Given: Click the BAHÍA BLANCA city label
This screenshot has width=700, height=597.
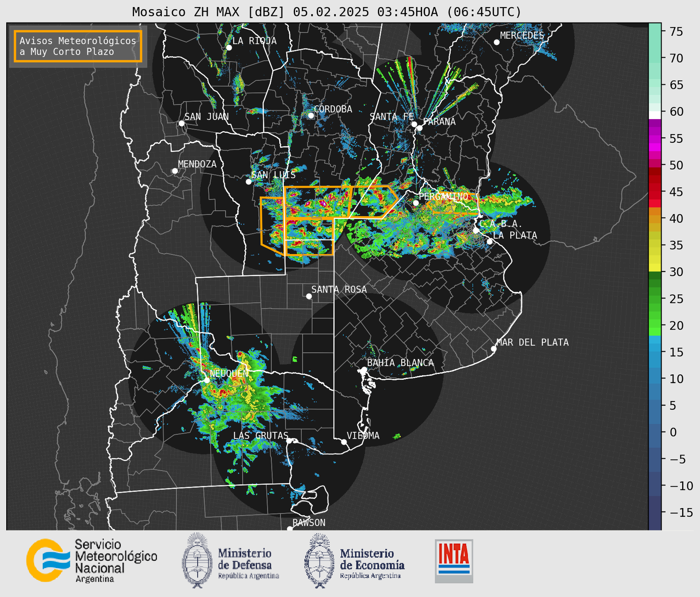Looking at the screenshot, I should tap(400, 363).
